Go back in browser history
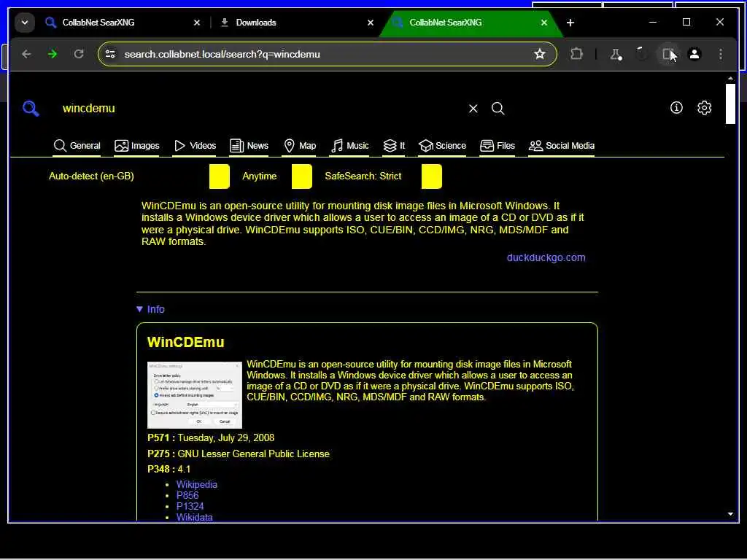 tap(26, 54)
